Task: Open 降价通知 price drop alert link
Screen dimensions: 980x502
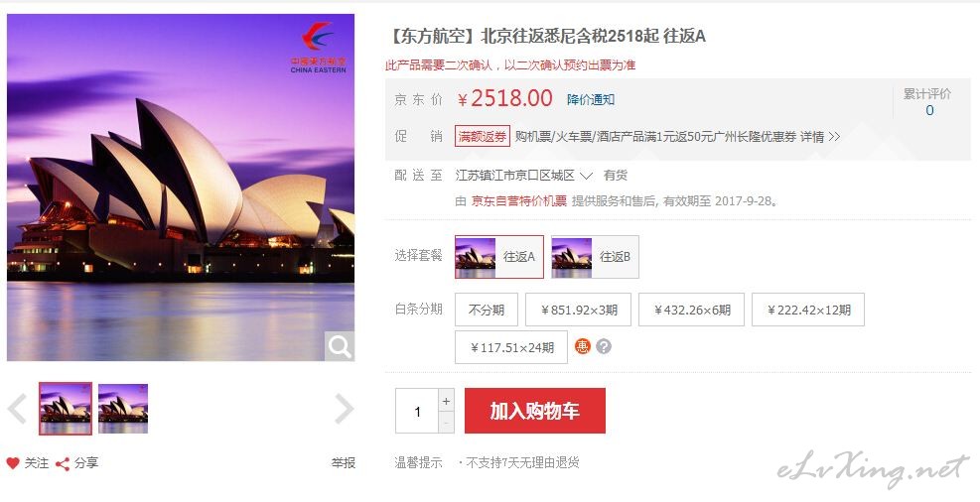Action: (591, 100)
